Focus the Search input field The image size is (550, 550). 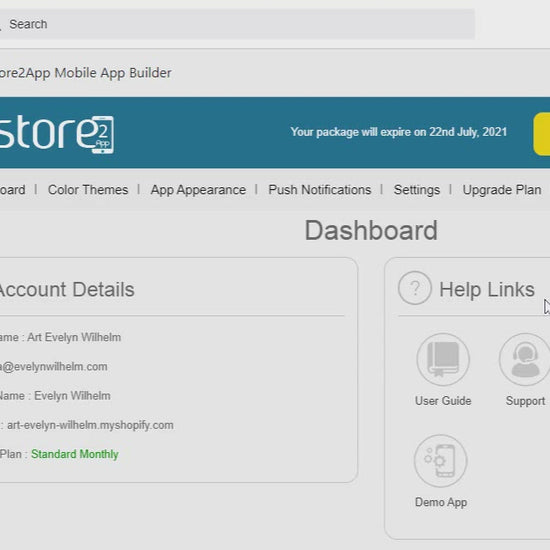[237, 24]
